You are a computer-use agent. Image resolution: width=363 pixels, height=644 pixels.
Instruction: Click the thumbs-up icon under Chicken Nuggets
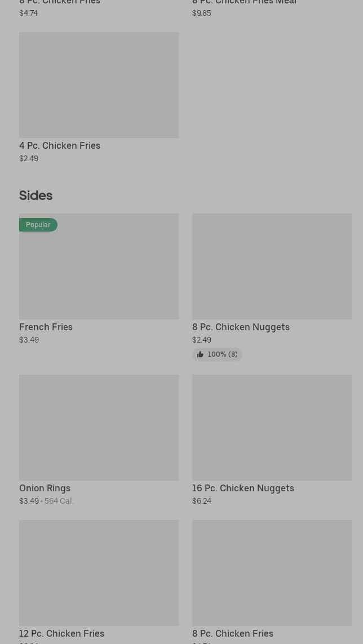pyautogui.click(x=200, y=354)
